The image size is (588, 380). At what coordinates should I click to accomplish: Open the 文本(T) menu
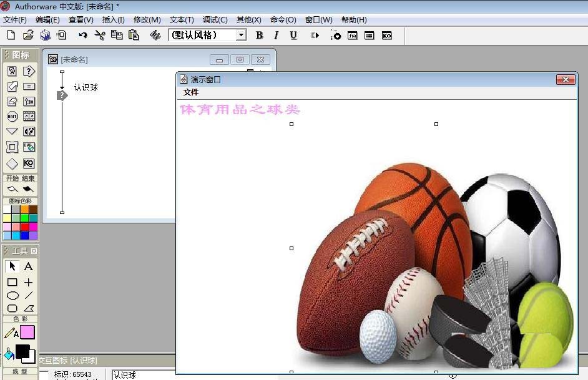click(x=182, y=20)
